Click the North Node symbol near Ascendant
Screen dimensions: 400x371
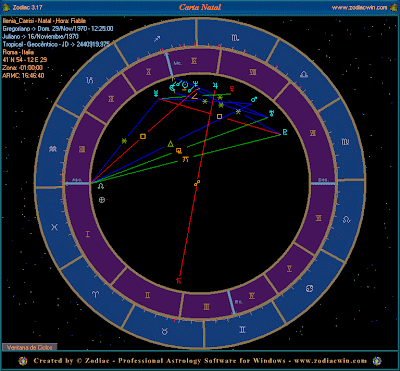click(100, 187)
